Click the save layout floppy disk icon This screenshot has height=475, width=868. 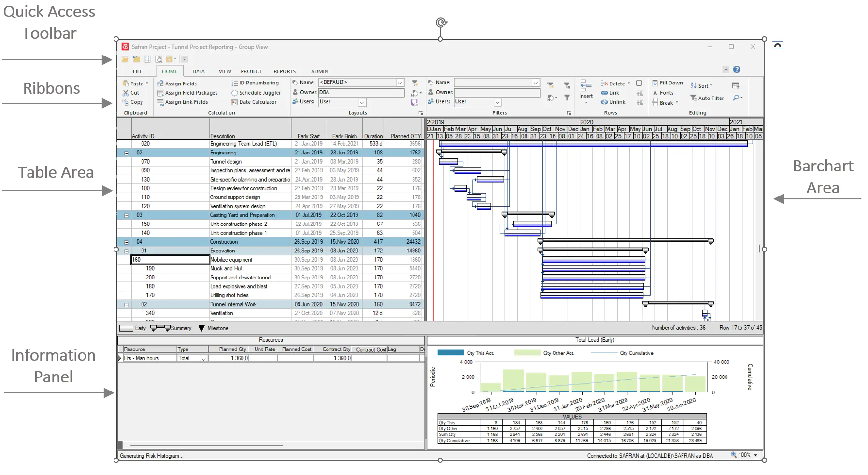414,102
